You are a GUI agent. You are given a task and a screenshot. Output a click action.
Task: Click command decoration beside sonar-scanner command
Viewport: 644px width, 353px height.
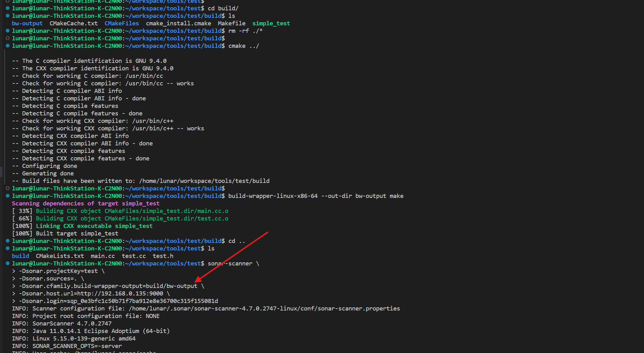point(7,264)
